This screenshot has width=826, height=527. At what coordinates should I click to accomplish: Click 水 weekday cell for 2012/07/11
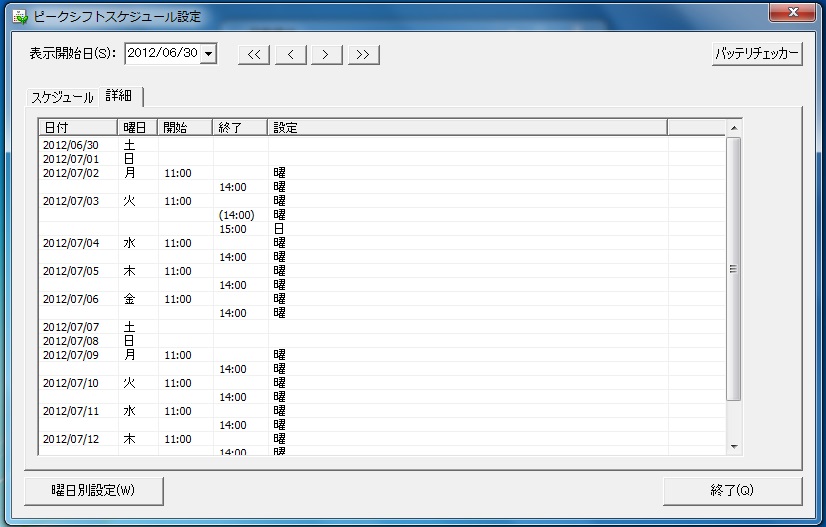[x=129, y=411]
